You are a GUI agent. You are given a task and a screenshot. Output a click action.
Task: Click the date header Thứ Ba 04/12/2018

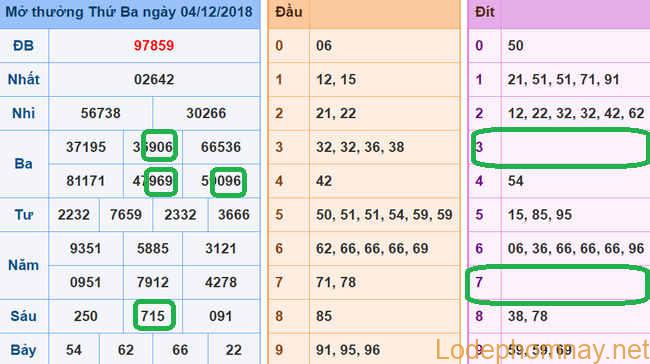coord(129,12)
